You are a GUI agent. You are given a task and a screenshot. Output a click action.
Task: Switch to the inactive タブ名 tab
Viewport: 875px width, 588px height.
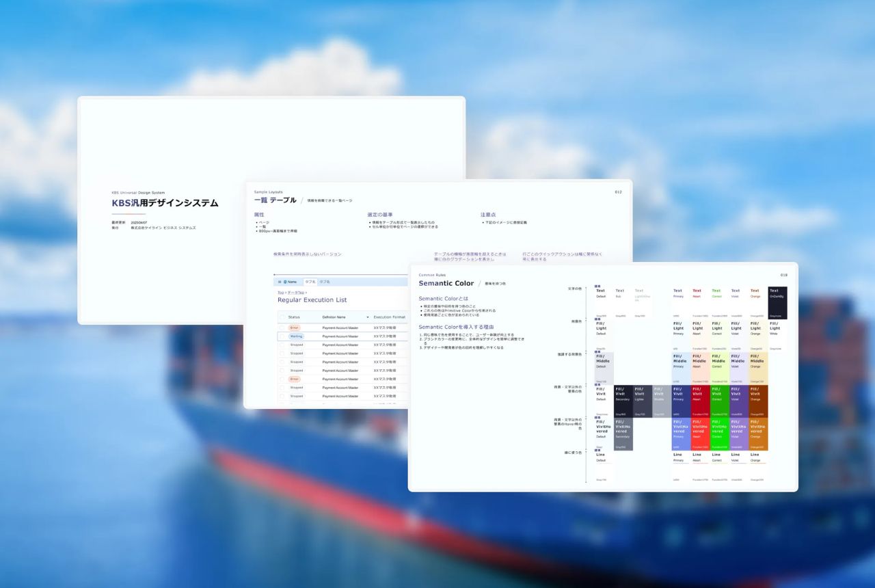325,282
